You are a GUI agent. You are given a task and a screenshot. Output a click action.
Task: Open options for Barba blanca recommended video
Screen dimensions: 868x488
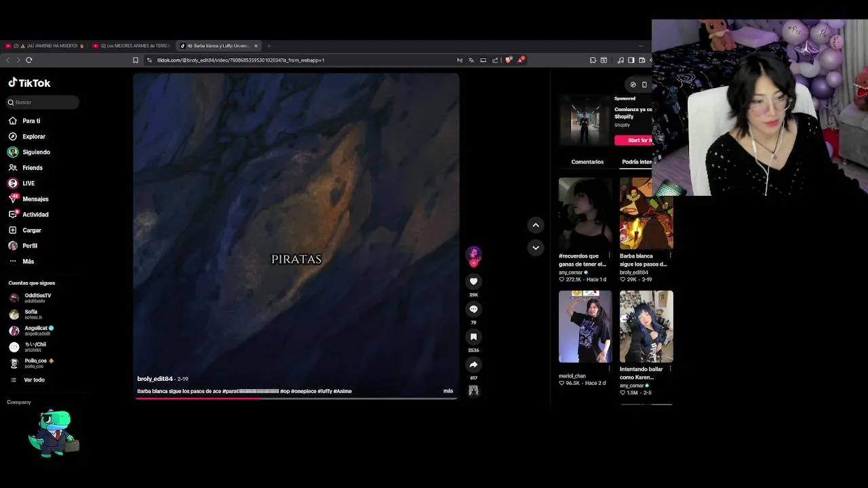(670, 256)
